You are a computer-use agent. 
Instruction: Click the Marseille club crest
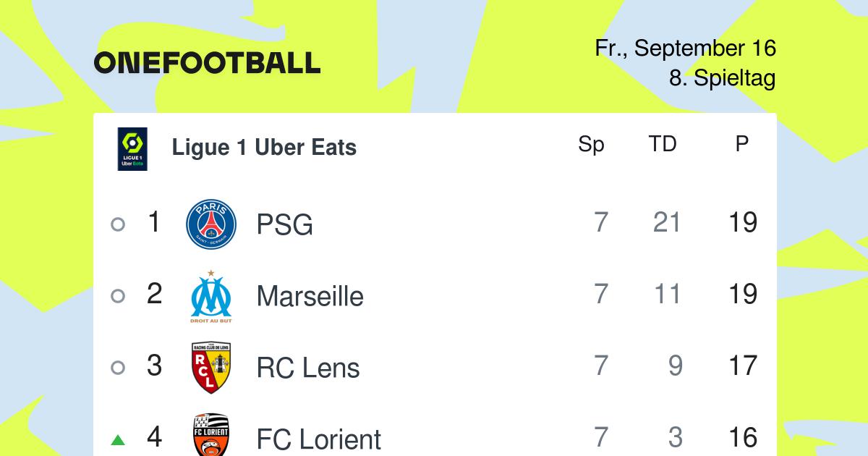pyautogui.click(x=211, y=297)
